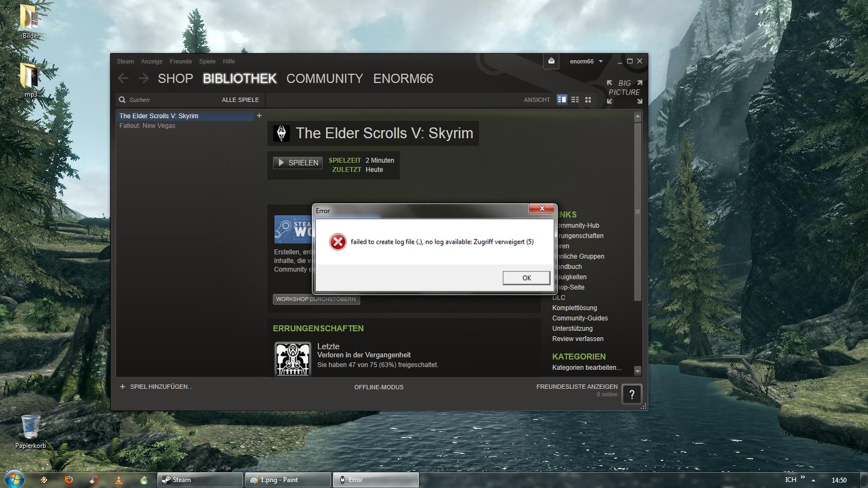The height and width of the screenshot is (488, 868).
Task: Open the Steam inbox envelope icon
Action: 551,61
